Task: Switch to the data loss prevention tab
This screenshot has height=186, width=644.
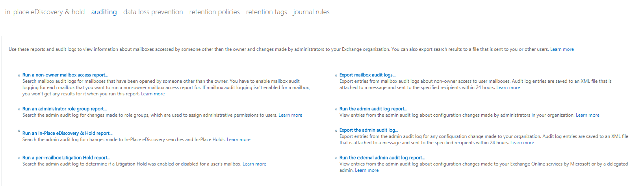Action: (153, 12)
